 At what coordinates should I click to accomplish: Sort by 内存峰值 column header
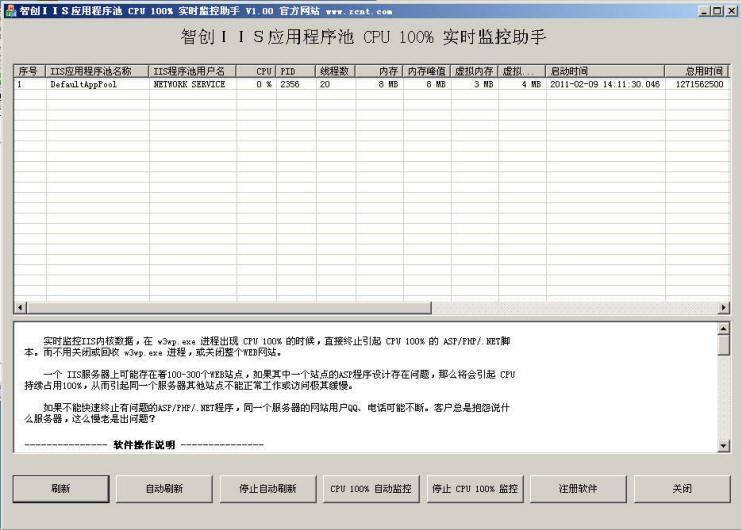[x=427, y=71]
